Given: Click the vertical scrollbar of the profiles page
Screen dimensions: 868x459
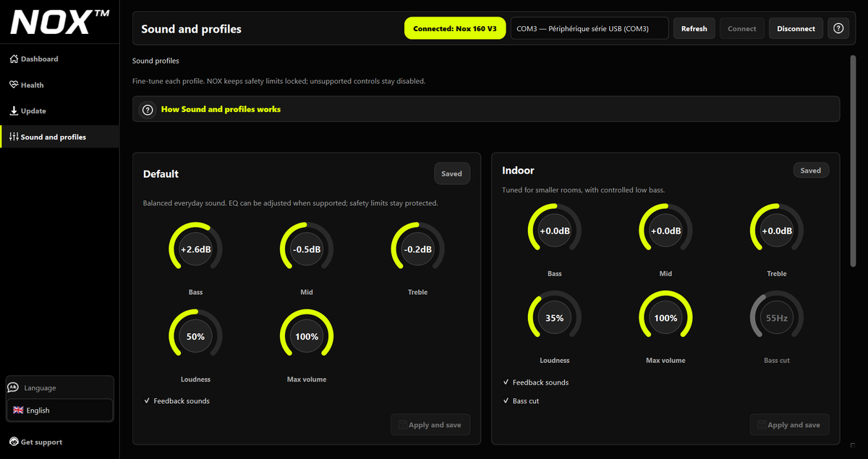Looking at the screenshot, I should pyautogui.click(x=853, y=160).
